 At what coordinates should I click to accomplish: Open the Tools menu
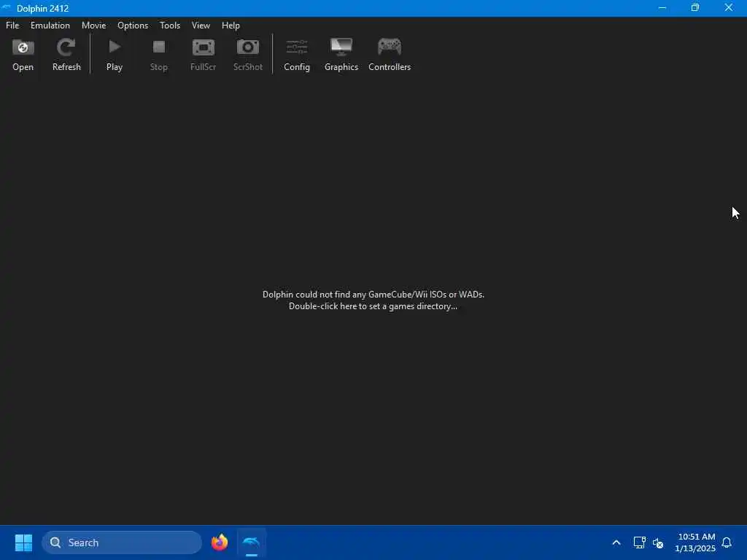[x=169, y=26]
